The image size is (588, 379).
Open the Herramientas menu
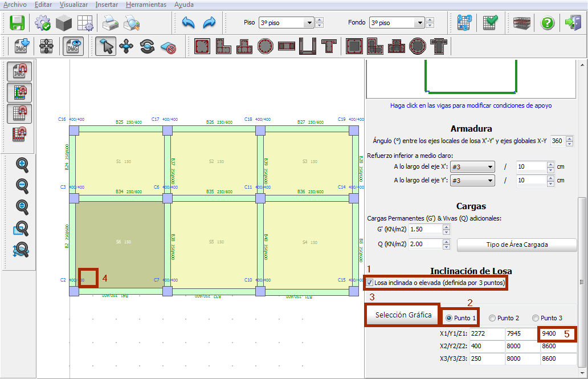click(146, 5)
